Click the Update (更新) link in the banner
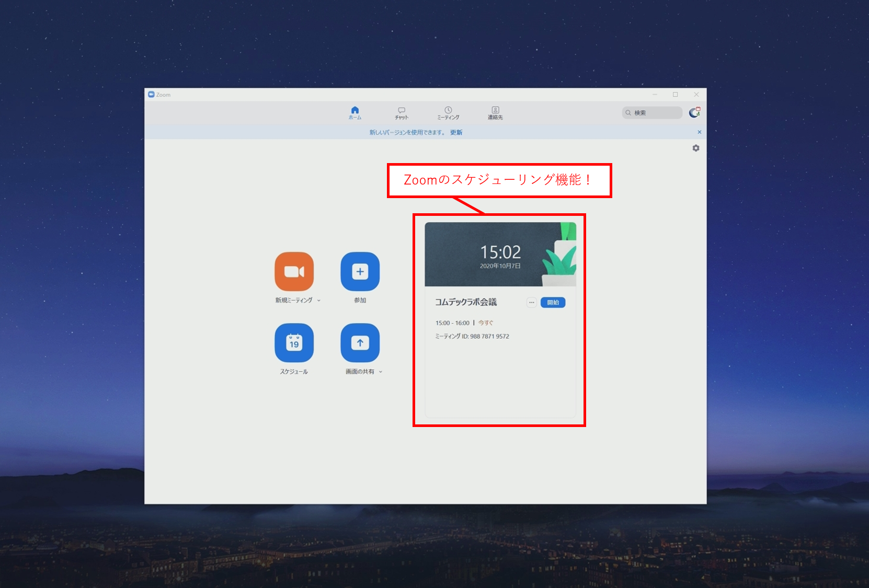 (x=456, y=132)
